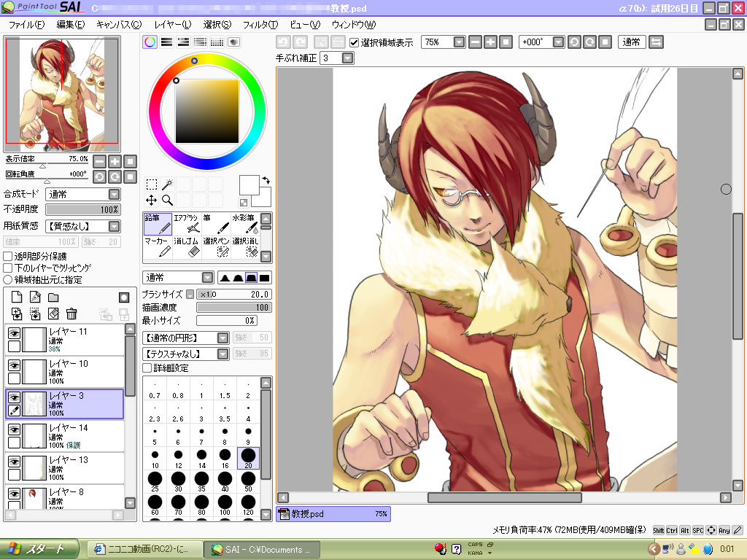Show the RGB slider panel icon
This screenshot has width=747, height=560.
click(x=166, y=42)
